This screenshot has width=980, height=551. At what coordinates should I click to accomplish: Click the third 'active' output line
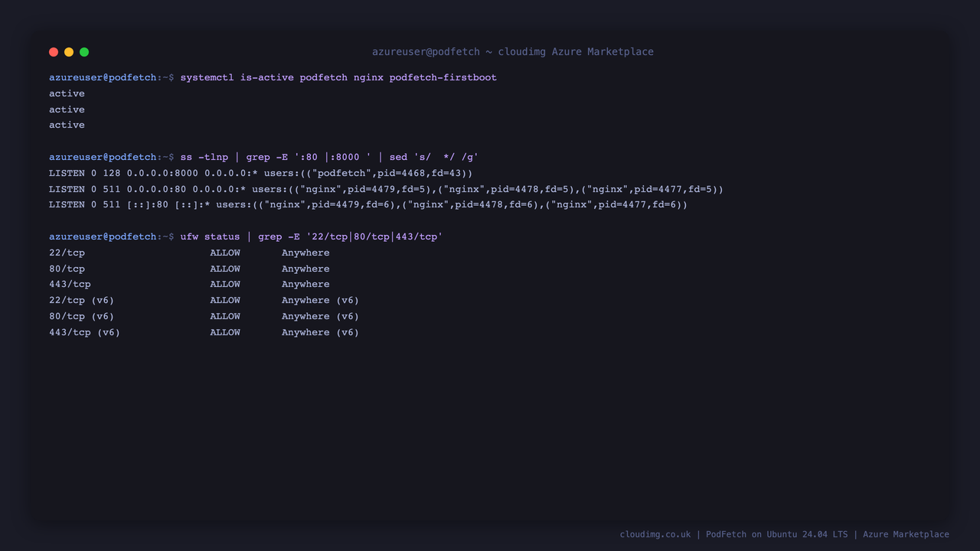point(67,125)
